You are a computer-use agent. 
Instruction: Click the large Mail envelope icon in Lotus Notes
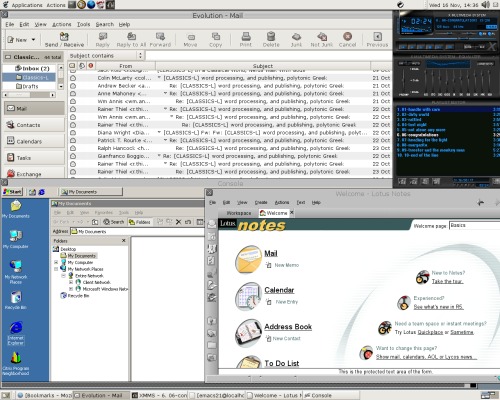(x=248, y=259)
